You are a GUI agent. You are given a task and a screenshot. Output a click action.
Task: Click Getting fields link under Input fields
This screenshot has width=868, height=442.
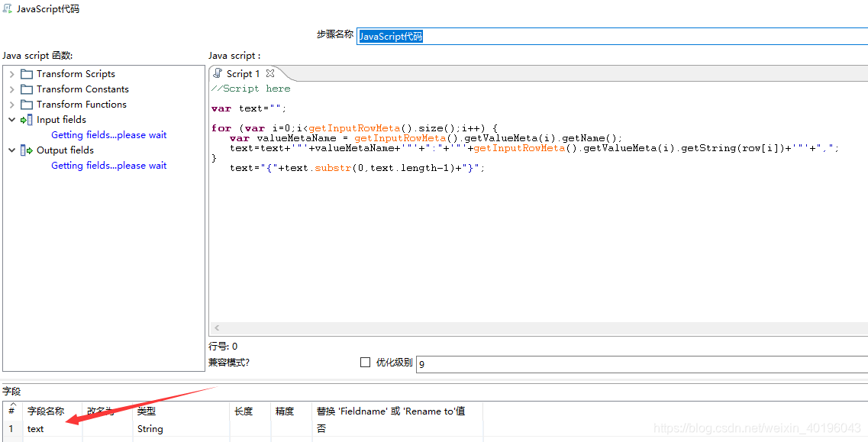(x=108, y=134)
